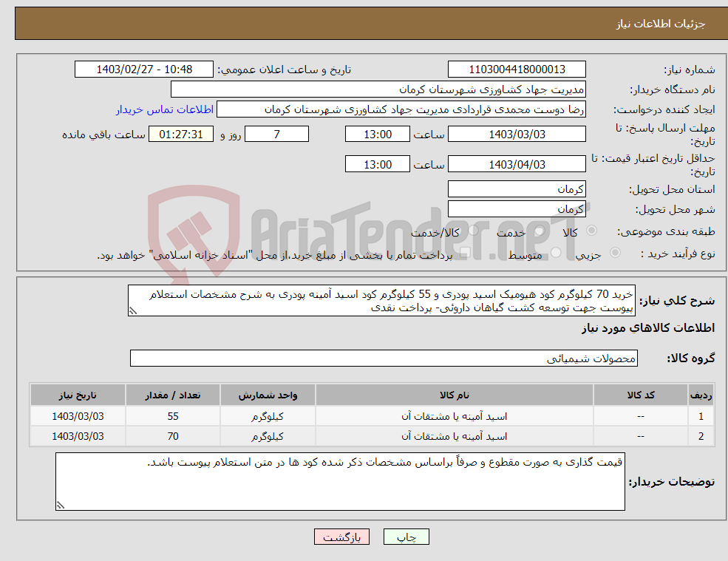Click the remaining time field 01:27:31
Image resolution: width=728 pixels, height=561 pixels.
click(181, 135)
